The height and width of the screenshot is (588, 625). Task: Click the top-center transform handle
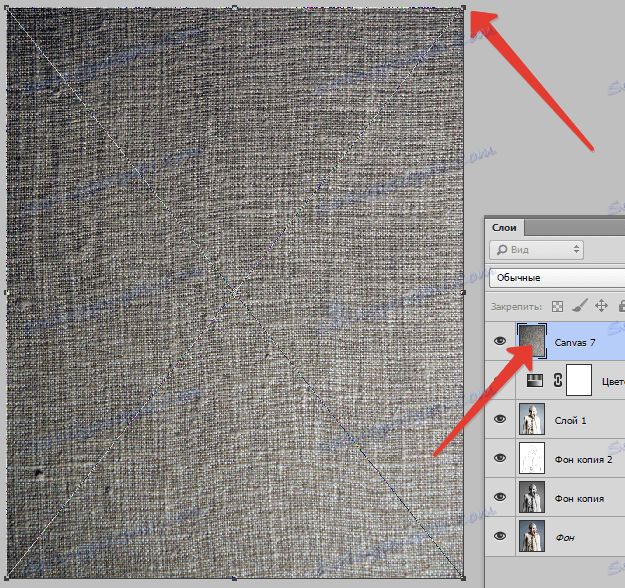[x=235, y=8]
